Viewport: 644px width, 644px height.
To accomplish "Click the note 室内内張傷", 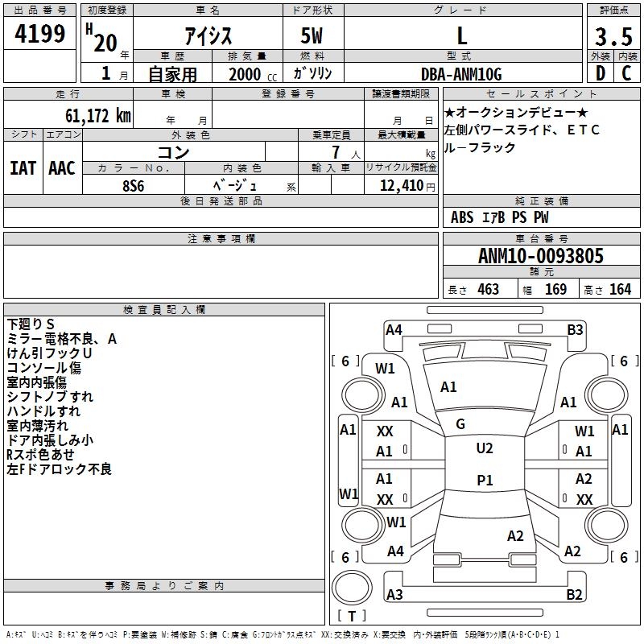I will tap(36, 382).
